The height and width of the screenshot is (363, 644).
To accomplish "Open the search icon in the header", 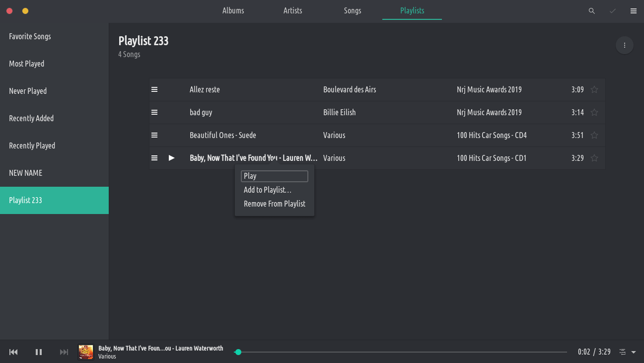I will pyautogui.click(x=591, y=11).
